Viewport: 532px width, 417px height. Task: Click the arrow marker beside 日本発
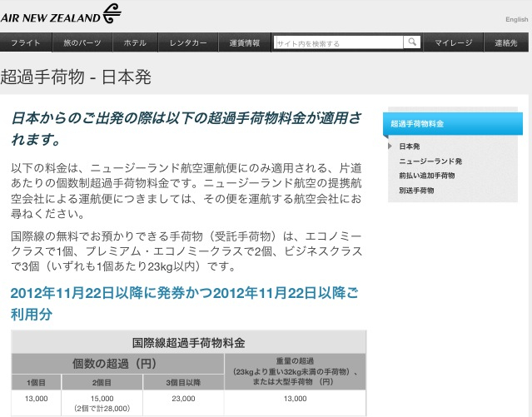(x=391, y=146)
